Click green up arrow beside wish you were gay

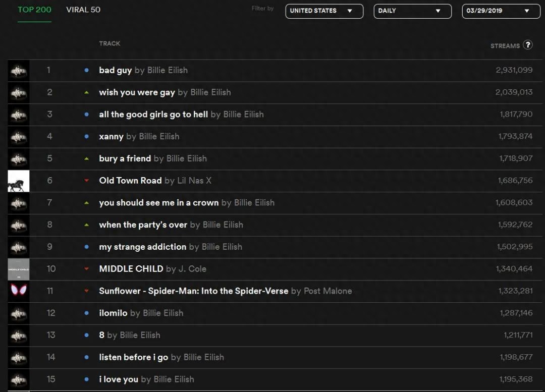87,92
